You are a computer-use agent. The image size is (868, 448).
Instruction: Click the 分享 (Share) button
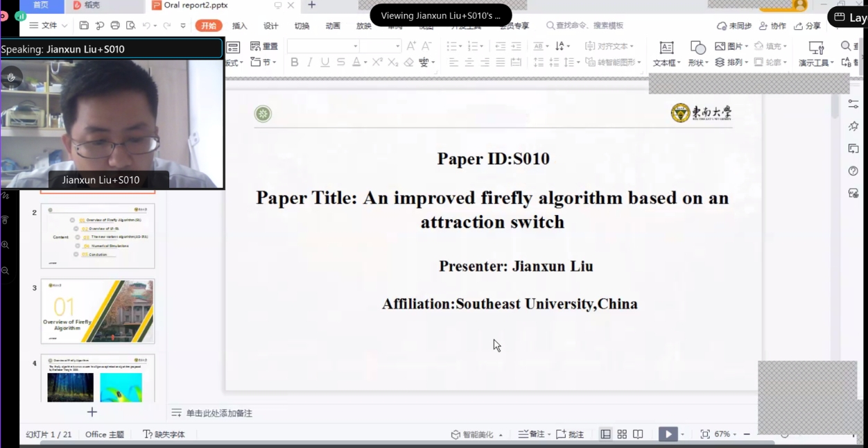[808, 26]
